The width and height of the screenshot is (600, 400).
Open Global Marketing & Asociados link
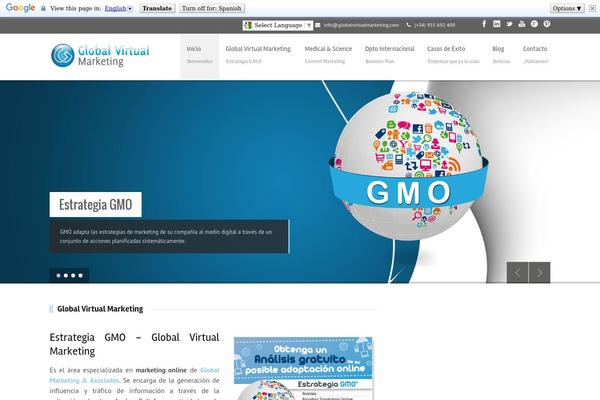tap(134, 375)
